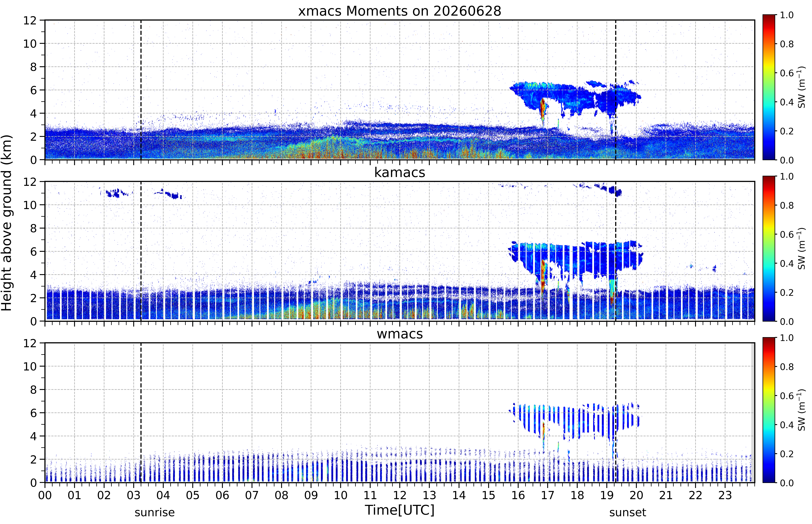Click the "SW (m⁻¹)" label beside xmacs colorbar
The width and height of the screenshot is (812, 524).
(x=802, y=87)
